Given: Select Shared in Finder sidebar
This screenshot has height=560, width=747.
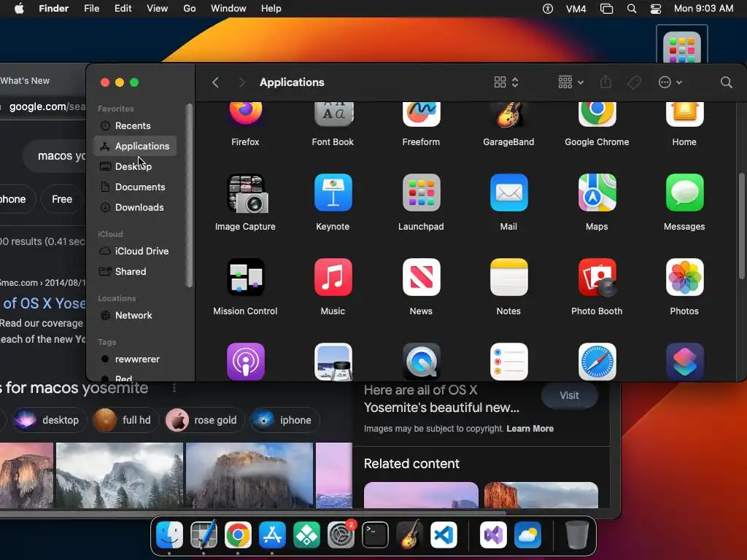Looking at the screenshot, I should coord(135,271).
